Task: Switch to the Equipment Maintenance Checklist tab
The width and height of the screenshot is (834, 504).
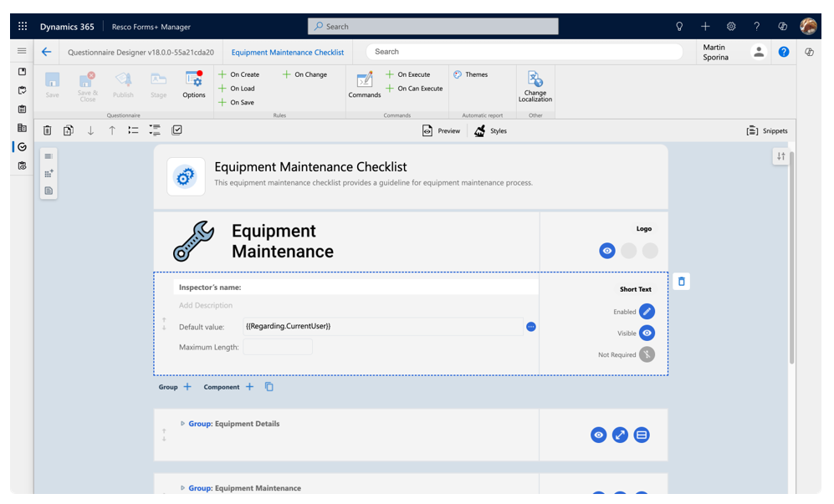Action: 287,52
